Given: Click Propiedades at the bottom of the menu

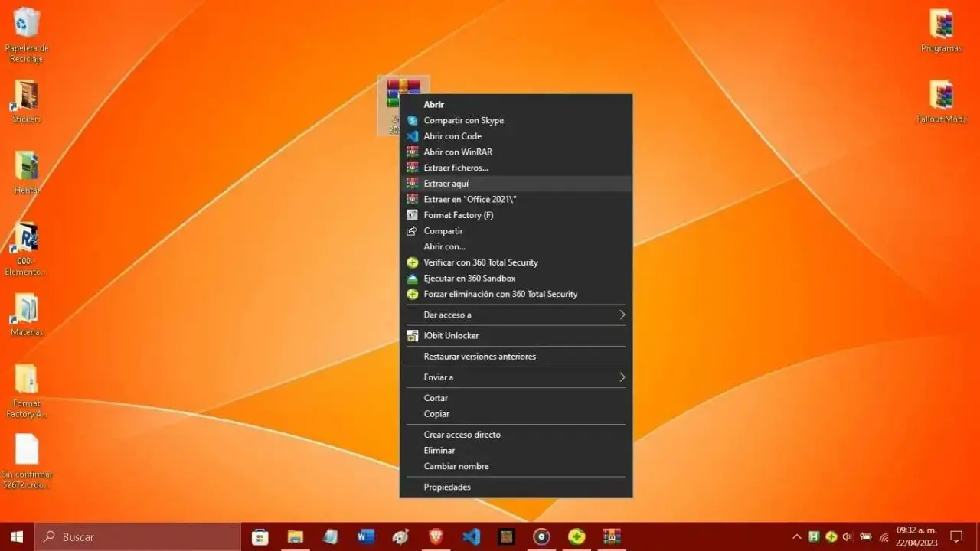Looking at the screenshot, I should point(446,487).
